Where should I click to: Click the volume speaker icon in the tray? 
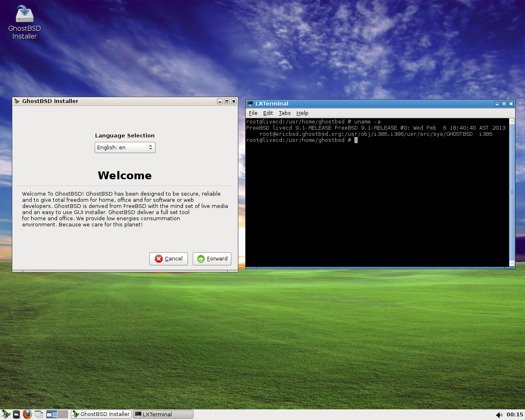pos(499,415)
